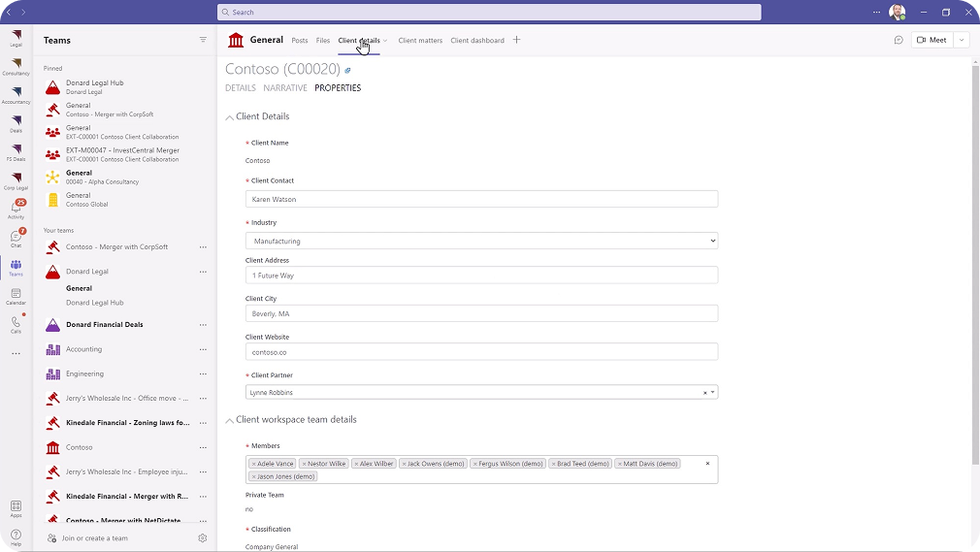Open the FS Deals app icon
The image size is (980, 552).
pyautogui.click(x=16, y=152)
